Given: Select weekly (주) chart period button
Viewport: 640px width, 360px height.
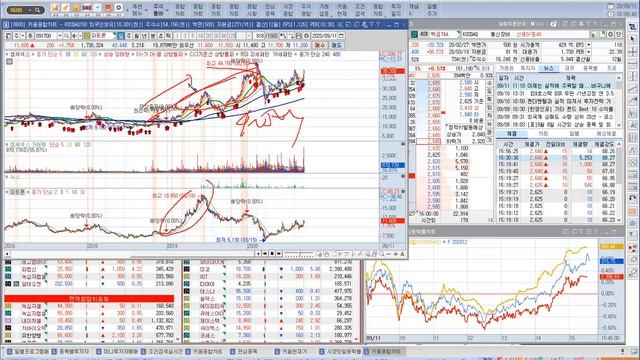Looking at the screenshot, I should 129,36.
